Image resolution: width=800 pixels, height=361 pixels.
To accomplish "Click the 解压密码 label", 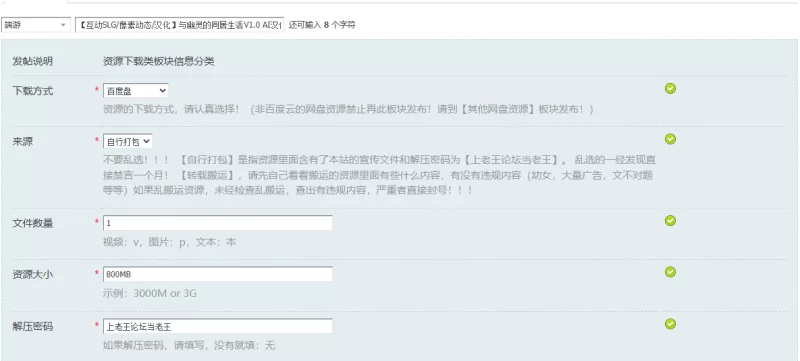I will tap(33, 327).
